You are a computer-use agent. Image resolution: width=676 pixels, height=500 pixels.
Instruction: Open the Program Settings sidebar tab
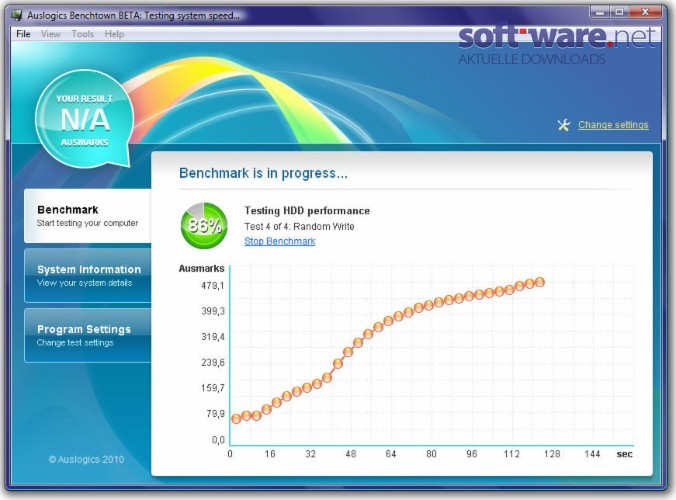point(88,336)
